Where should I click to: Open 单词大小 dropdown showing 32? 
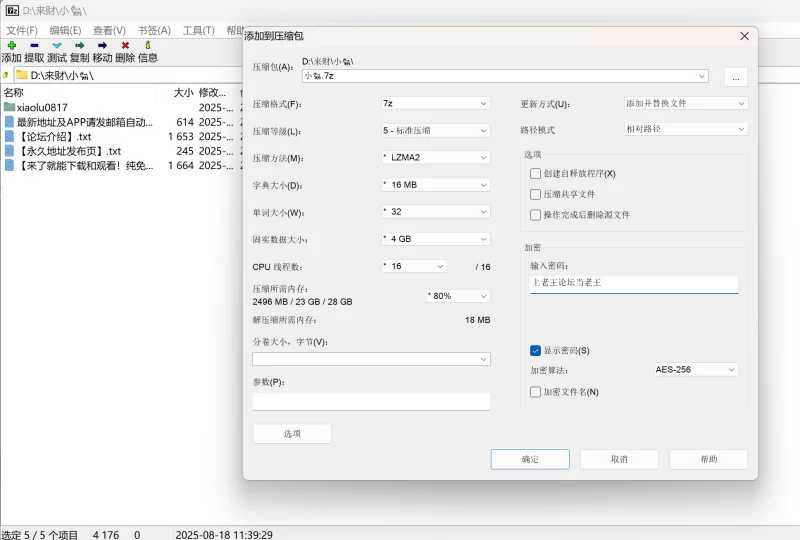(436, 212)
